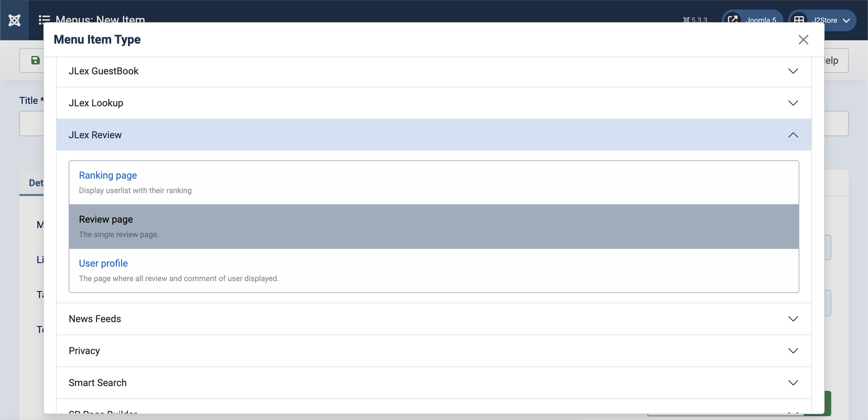Image resolution: width=868 pixels, height=420 pixels.
Task: Click the Smart Search chevron arrow
Action: (x=793, y=383)
